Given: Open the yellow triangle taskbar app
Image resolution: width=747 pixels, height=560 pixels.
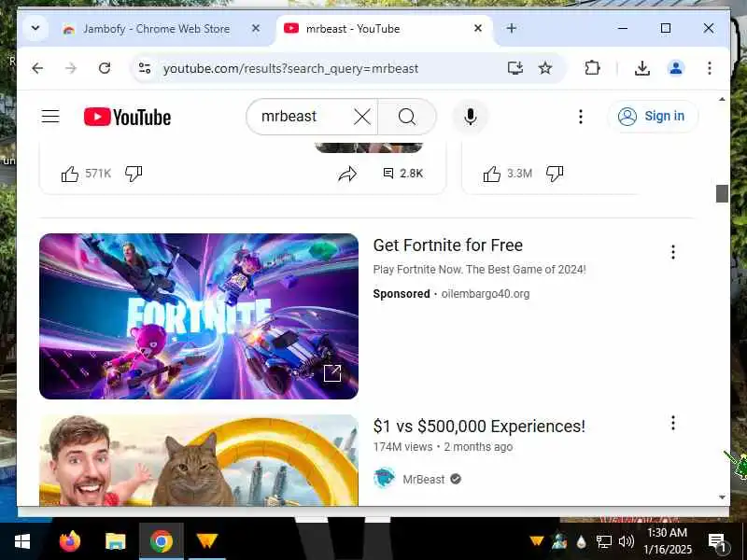Looking at the screenshot, I should [206, 541].
